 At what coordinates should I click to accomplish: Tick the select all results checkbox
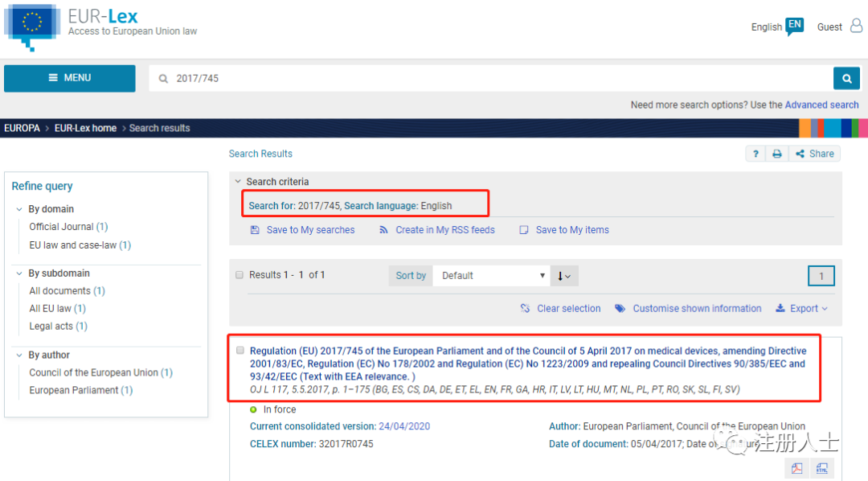[x=240, y=275]
